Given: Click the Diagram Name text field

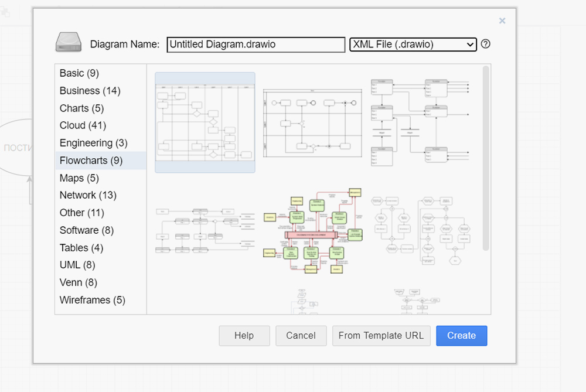Looking at the screenshot, I should click(256, 45).
